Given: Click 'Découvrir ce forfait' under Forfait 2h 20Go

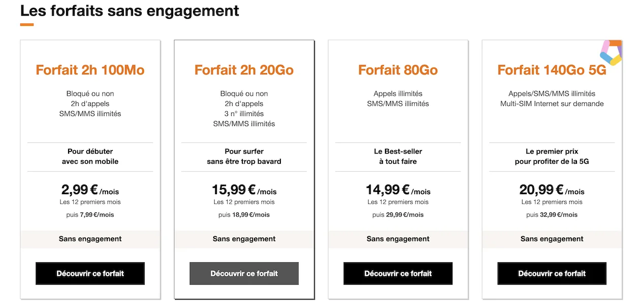Looking at the screenshot, I should (244, 273).
